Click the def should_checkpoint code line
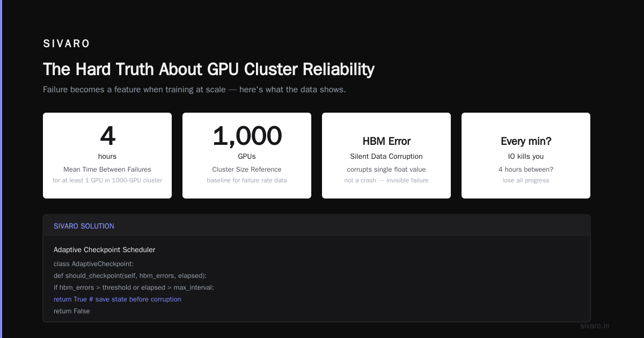 click(130, 276)
